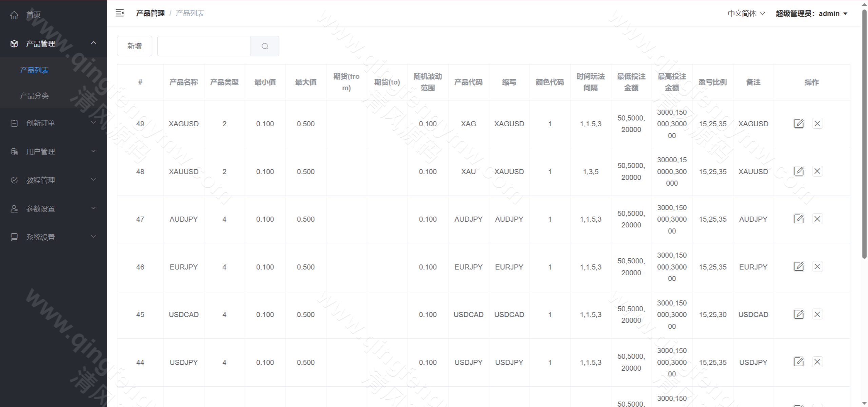868x407 pixels.
Task: Click the sidebar collapse hamburger icon
Action: 120,13
